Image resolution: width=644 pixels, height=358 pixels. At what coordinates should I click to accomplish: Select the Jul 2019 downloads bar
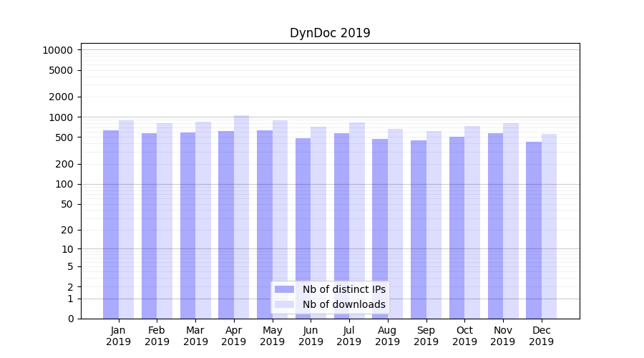[x=357, y=221]
